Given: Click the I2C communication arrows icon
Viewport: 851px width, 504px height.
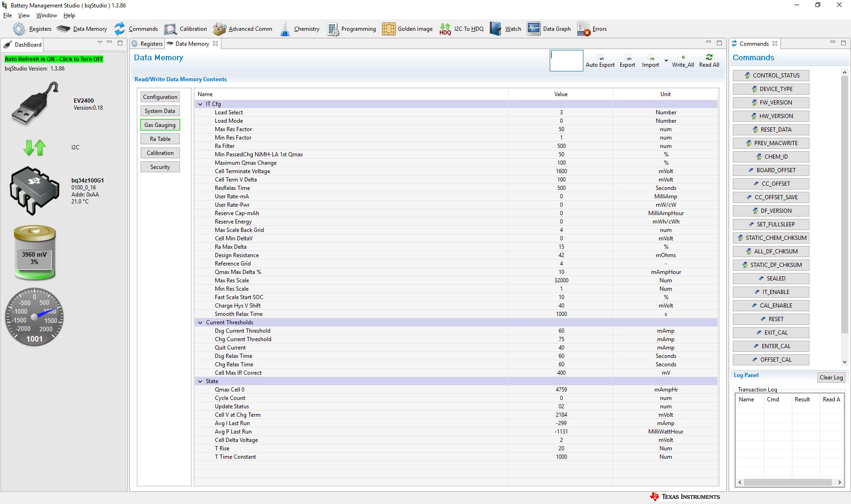Looking at the screenshot, I should [35, 147].
